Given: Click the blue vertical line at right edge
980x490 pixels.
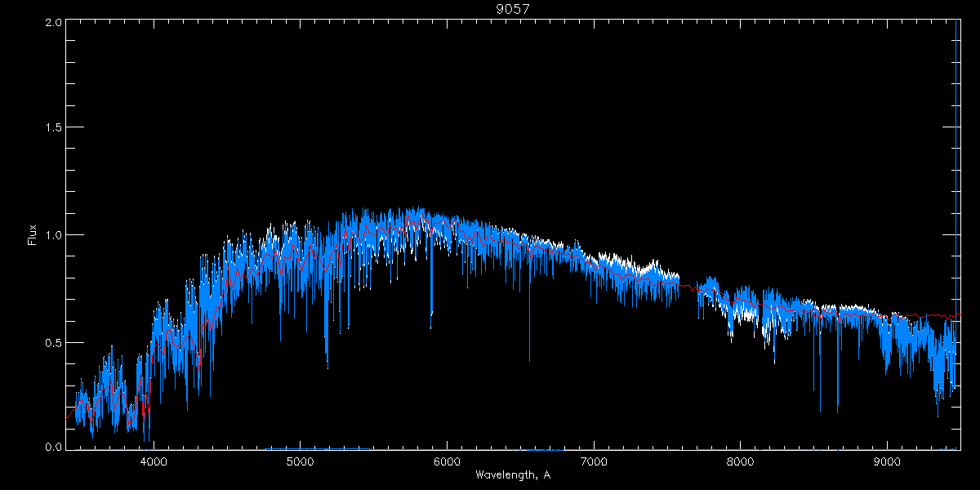Looking at the screenshot, I should pos(956,163).
